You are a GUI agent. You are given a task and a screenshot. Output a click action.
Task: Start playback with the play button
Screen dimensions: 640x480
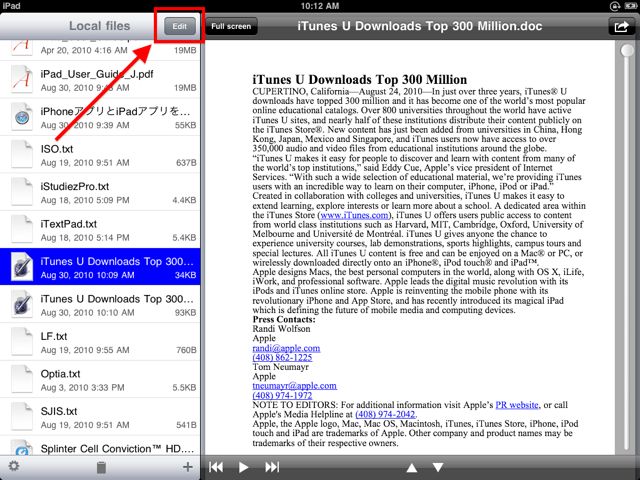(x=243, y=467)
